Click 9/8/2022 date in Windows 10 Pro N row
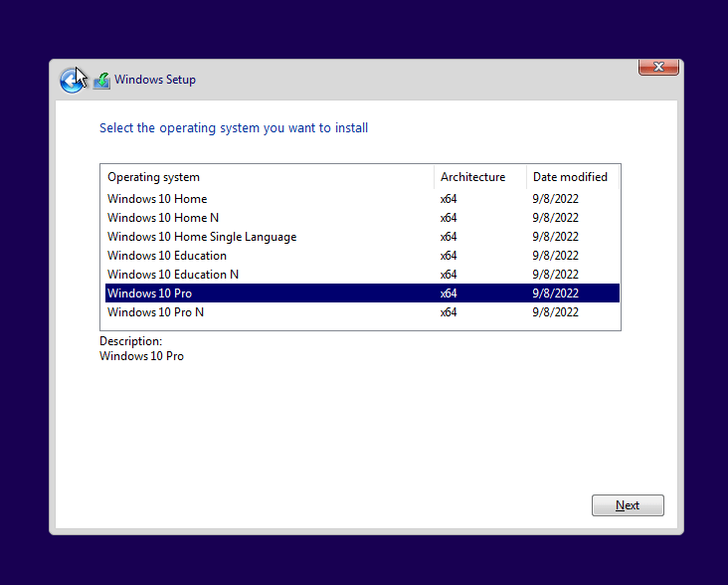This screenshot has height=585, width=728. click(555, 312)
